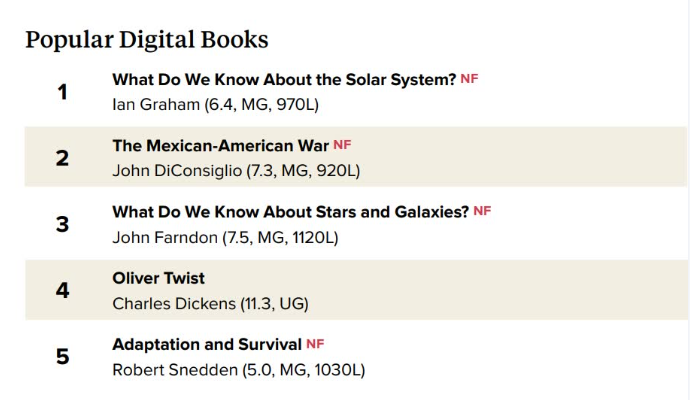Click rank number 2
The height and width of the screenshot is (400, 690).
(x=62, y=158)
